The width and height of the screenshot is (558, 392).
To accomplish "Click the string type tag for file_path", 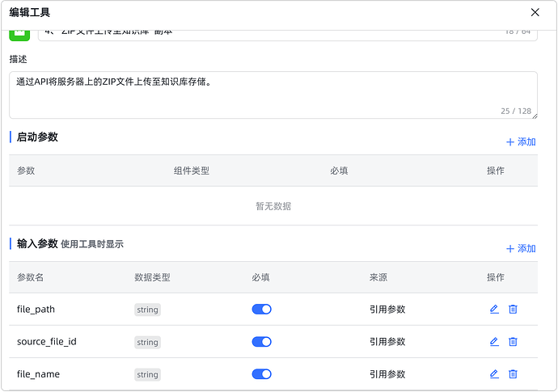I will [x=147, y=310].
